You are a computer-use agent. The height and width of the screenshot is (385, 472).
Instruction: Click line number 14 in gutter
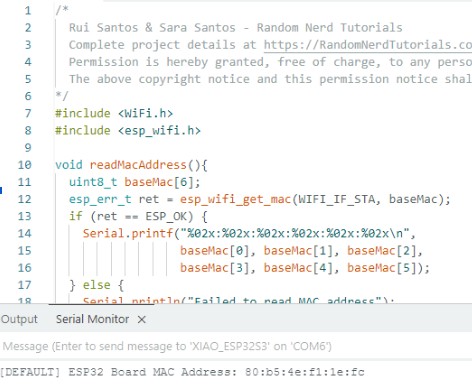point(24,233)
